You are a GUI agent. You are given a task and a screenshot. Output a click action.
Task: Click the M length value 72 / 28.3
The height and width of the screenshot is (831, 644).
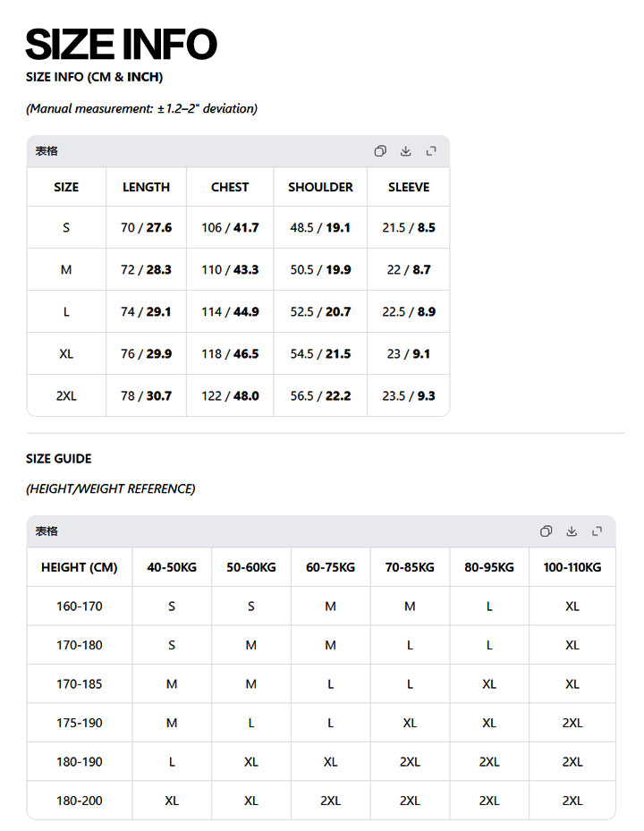[x=146, y=269]
